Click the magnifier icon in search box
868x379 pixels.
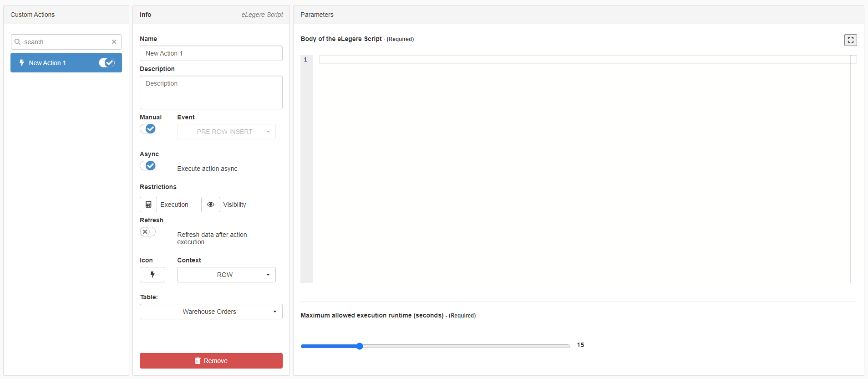18,42
